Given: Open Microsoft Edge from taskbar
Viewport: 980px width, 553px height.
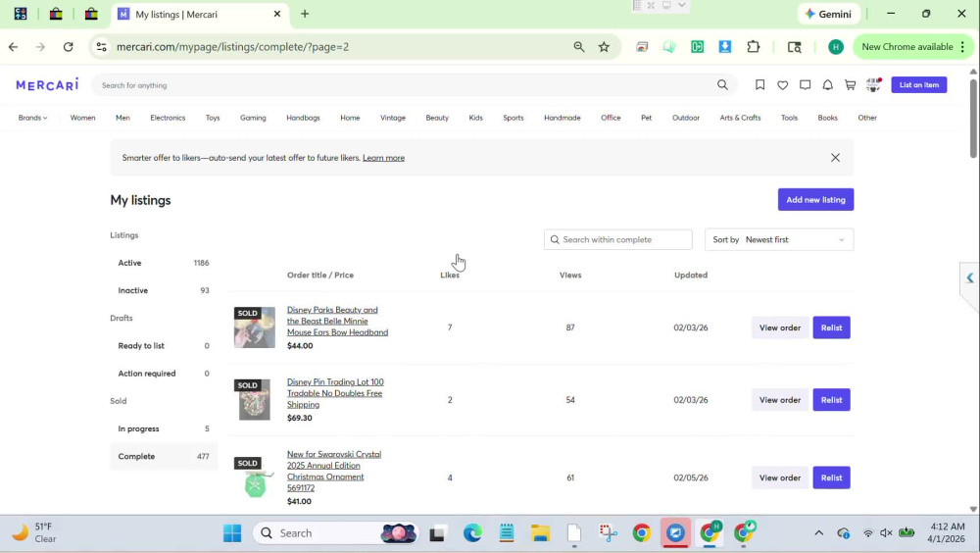Looking at the screenshot, I should pos(472,533).
